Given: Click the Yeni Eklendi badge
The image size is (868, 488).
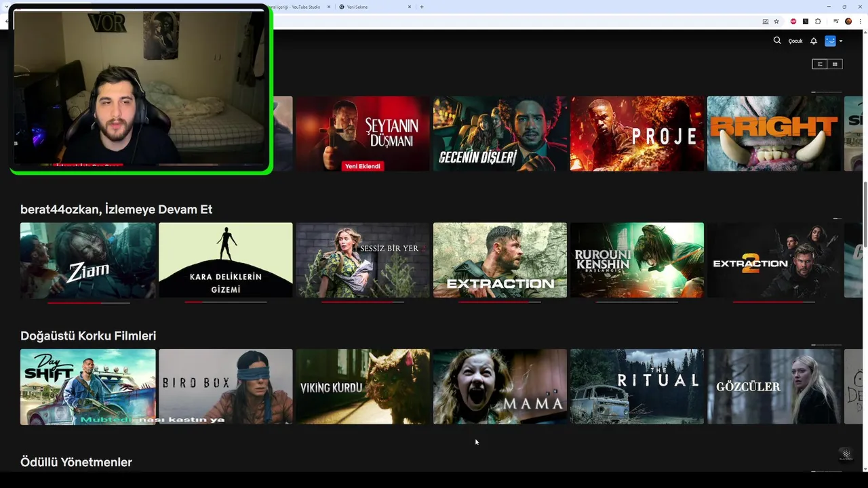Looking at the screenshot, I should 363,166.
